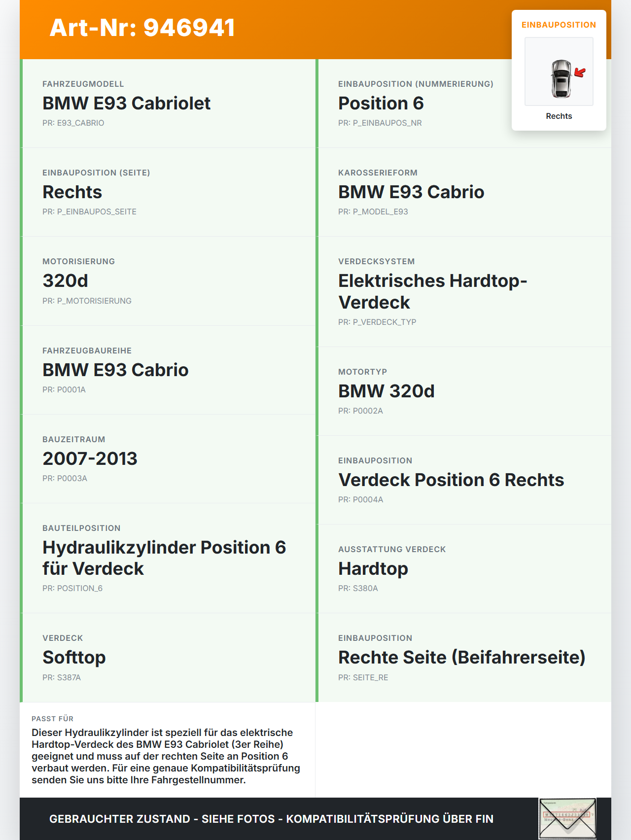The image size is (631, 840).
Task: Click the car image with red arrow
Action: click(x=559, y=71)
